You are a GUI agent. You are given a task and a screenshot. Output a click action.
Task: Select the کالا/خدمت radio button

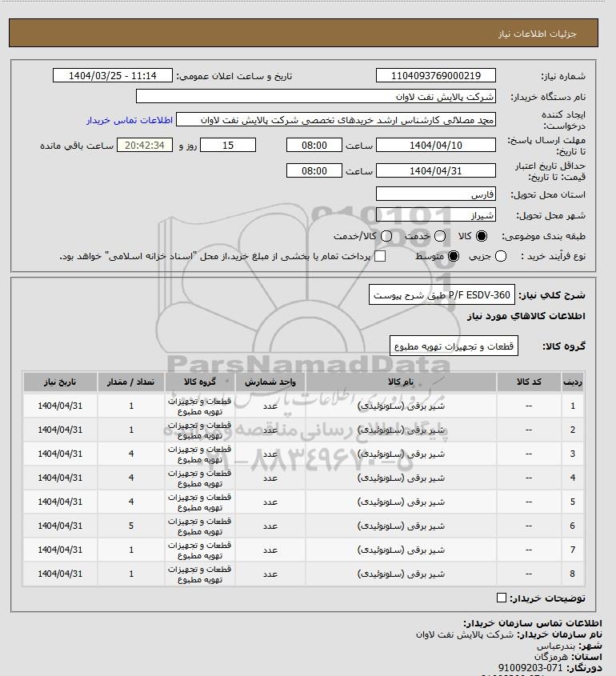pos(386,236)
